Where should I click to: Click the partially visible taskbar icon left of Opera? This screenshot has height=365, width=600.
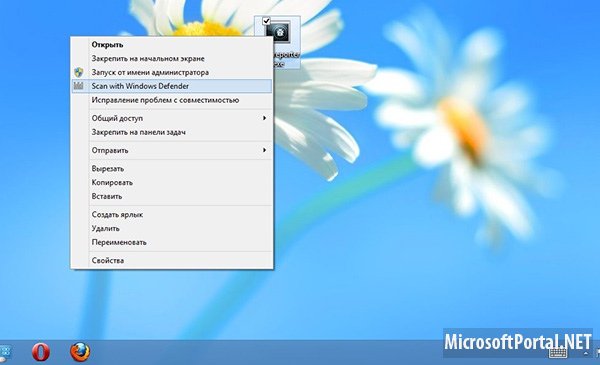pyautogui.click(x=5, y=353)
